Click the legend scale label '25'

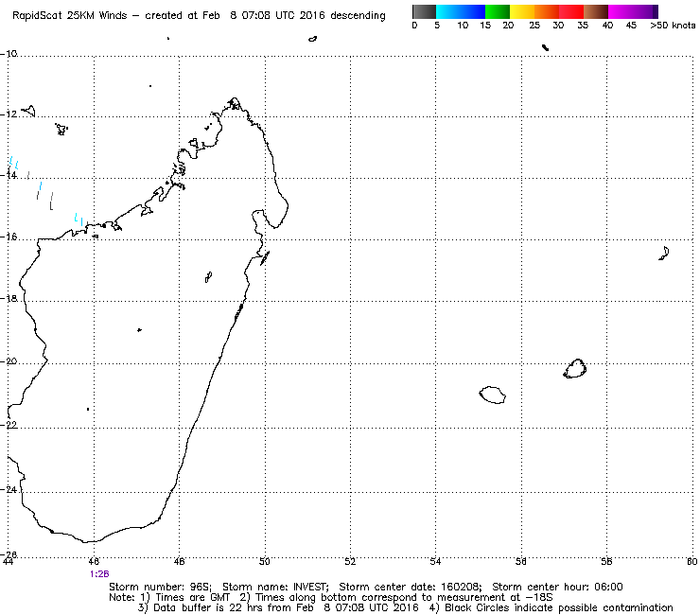pyautogui.click(x=534, y=26)
